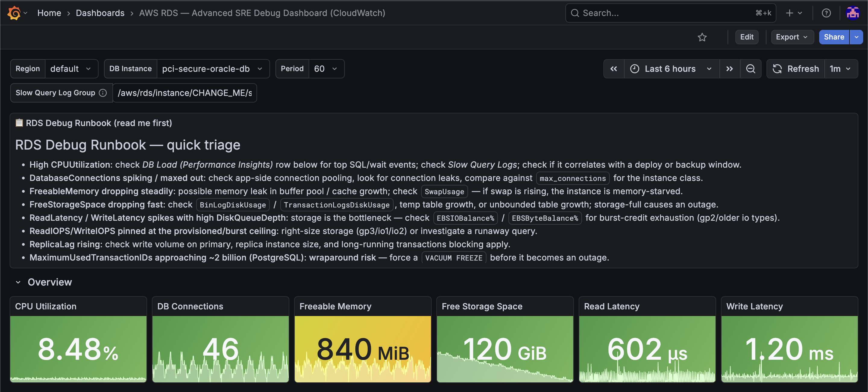Click the EBSByteBalance% code tag

pos(545,218)
